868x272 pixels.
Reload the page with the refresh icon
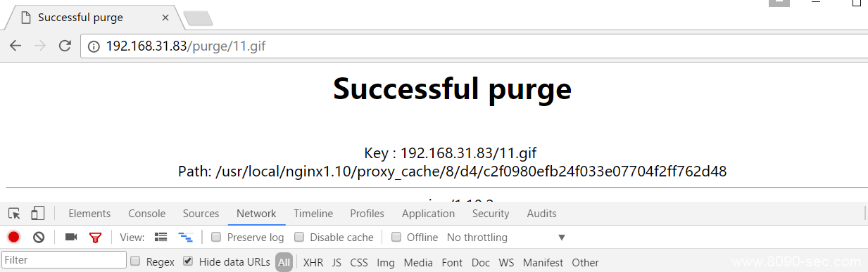pos(65,46)
